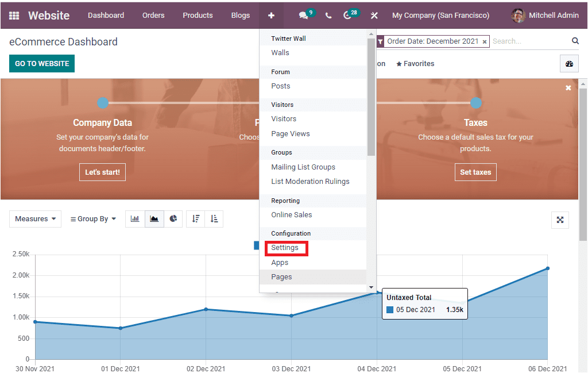Switch to bar chart view
Viewport: 588px width, 373px height.
(x=135, y=218)
